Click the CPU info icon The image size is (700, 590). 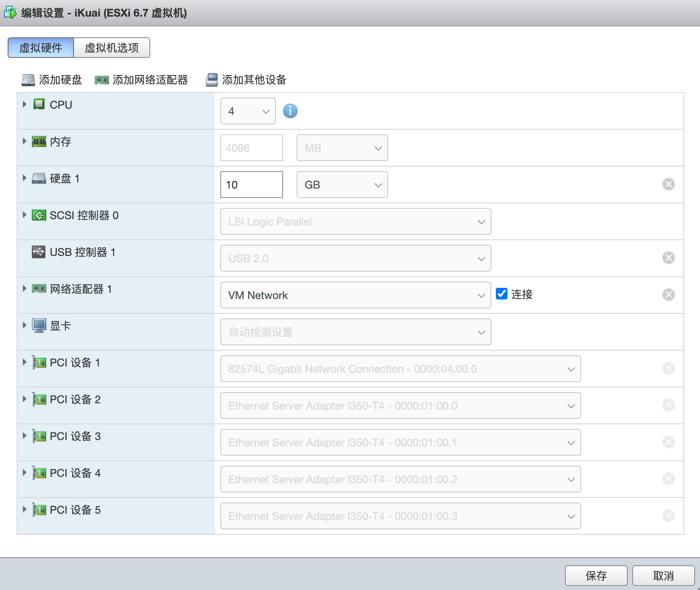[290, 111]
